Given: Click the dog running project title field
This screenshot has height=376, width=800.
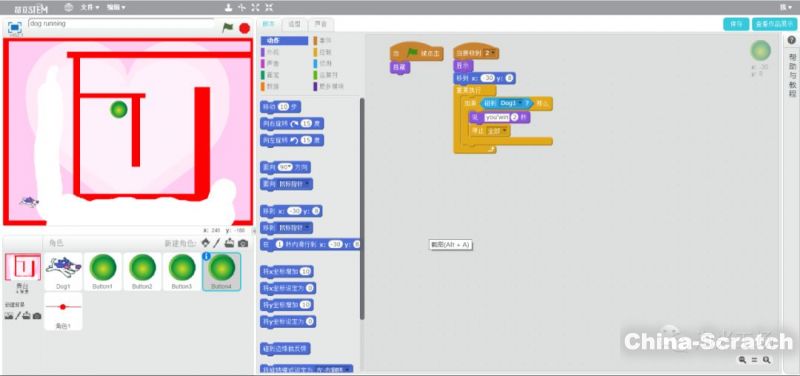Looking at the screenshot, I should [x=121, y=23].
